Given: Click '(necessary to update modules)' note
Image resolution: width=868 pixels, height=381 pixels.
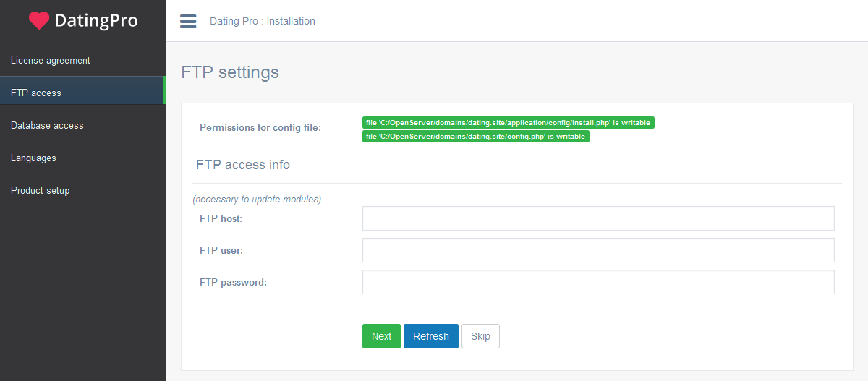Looking at the screenshot, I should pyautogui.click(x=257, y=199).
